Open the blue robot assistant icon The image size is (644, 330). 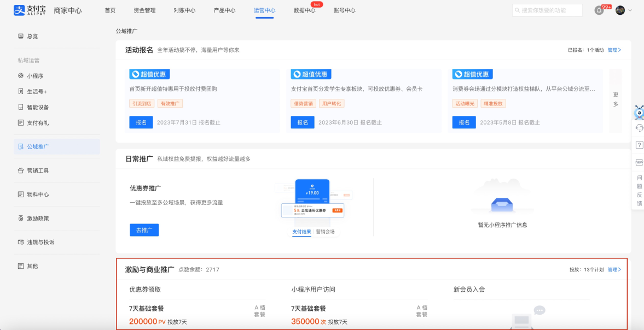639,113
